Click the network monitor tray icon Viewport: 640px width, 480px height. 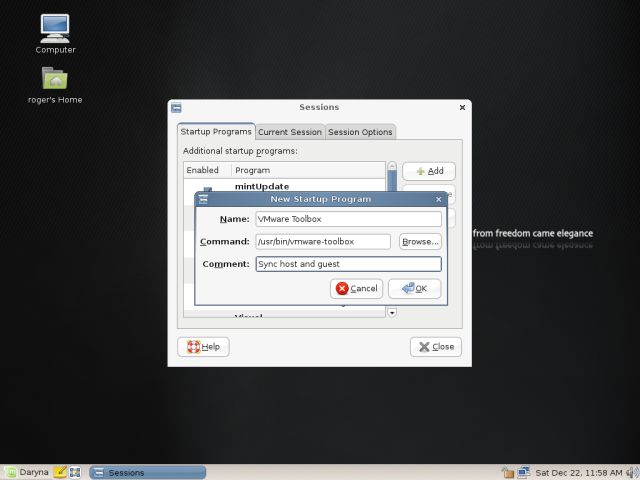tap(523, 472)
